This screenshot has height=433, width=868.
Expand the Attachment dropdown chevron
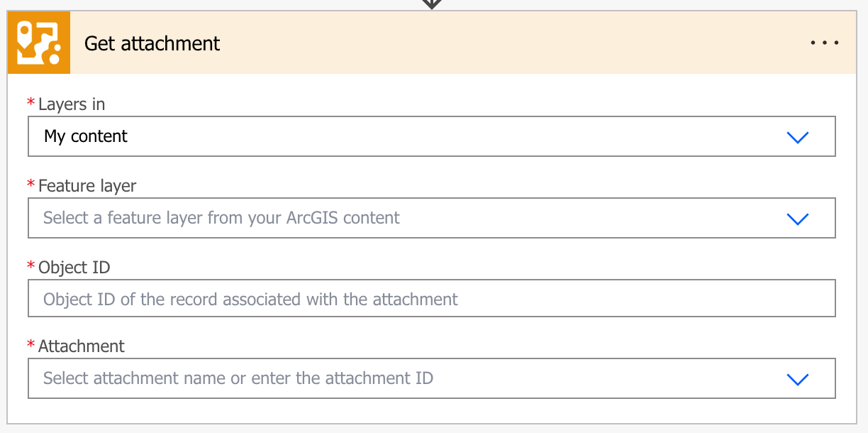pos(798,379)
